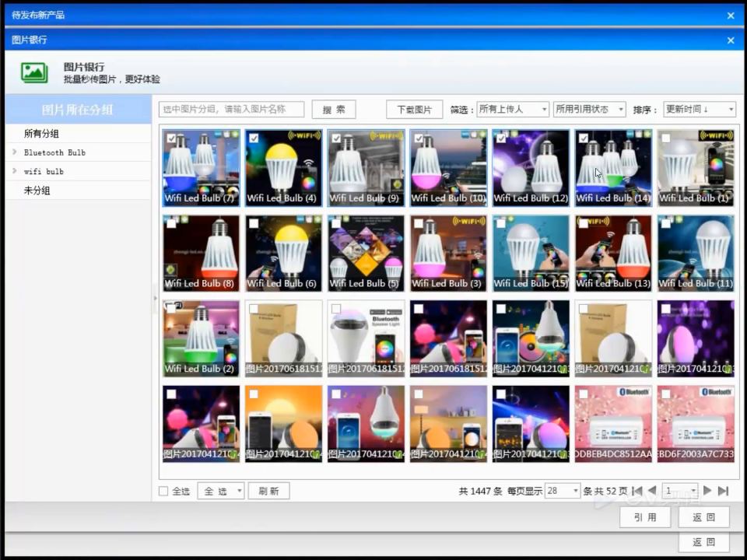Uncheck the Wifi Led Bulb (7) image
Image resolution: width=747 pixels, height=560 pixels.
171,138
